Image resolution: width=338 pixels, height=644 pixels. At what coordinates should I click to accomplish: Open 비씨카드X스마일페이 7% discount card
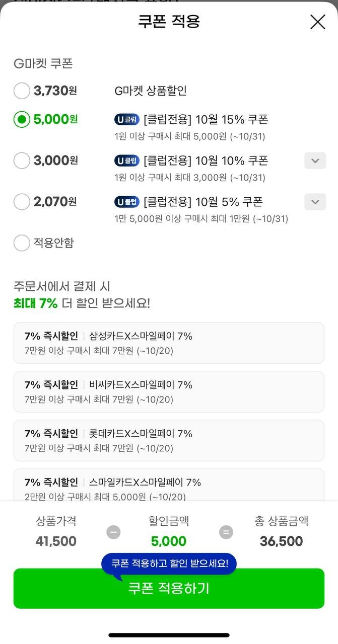(x=169, y=391)
